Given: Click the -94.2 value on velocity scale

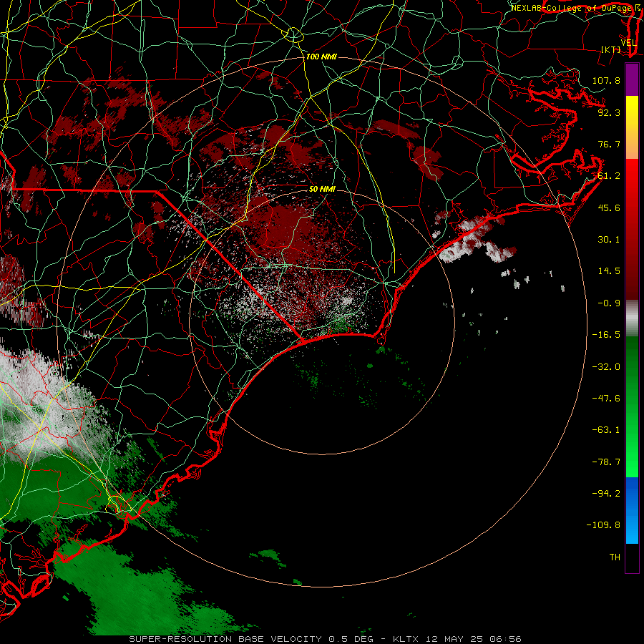Looking at the screenshot, I should click(x=606, y=493).
